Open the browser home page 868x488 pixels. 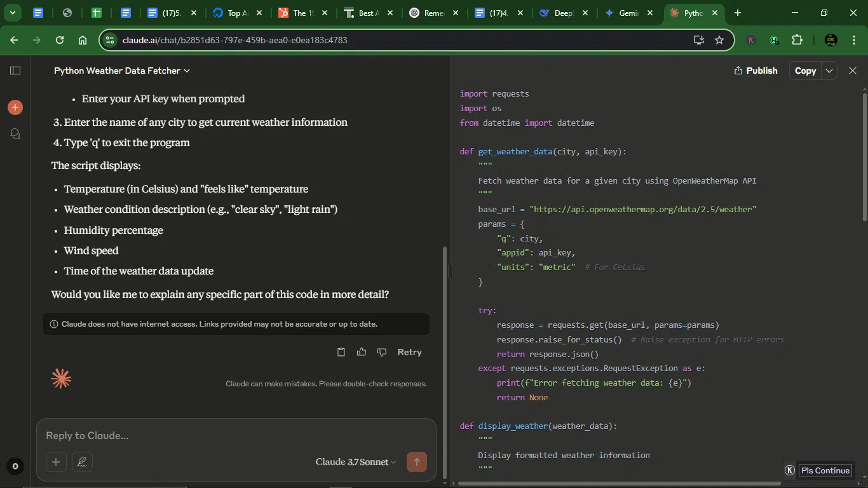(x=83, y=40)
